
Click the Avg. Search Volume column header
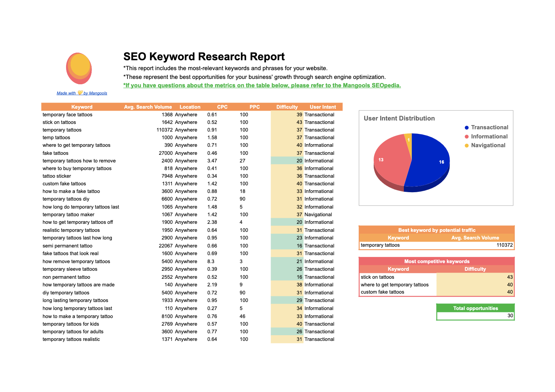click(148, 107)
